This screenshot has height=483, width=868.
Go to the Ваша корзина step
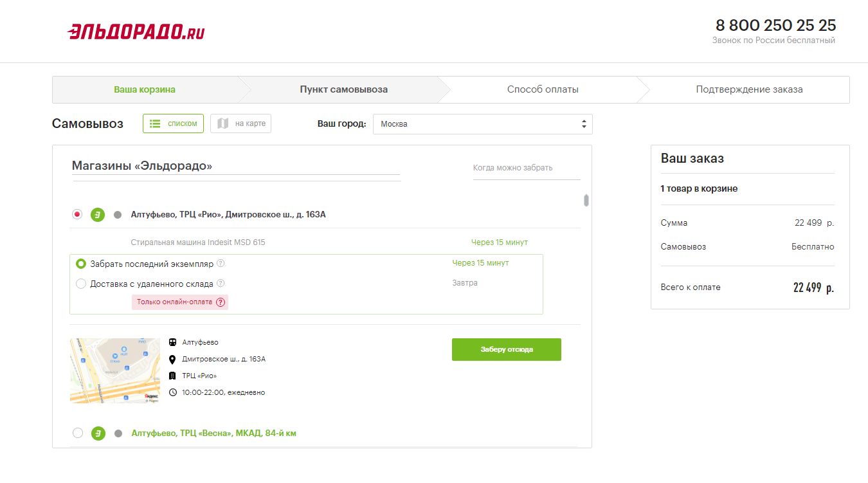coord(145,90)
